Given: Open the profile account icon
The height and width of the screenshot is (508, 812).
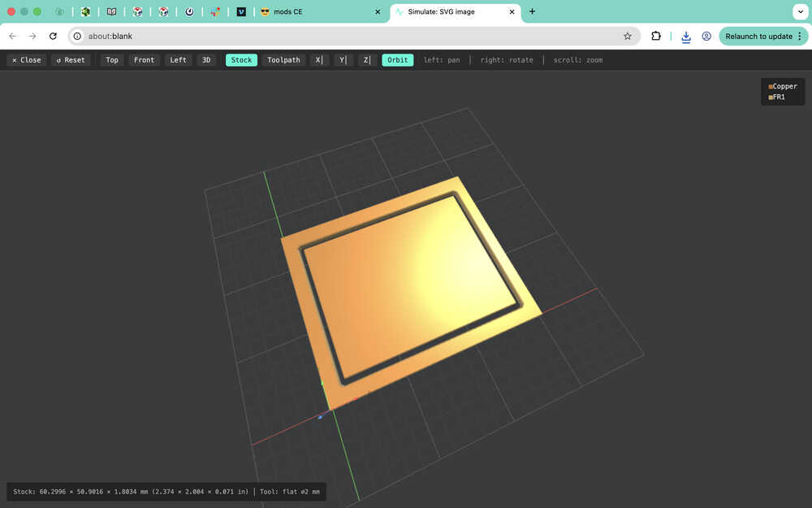Looking at the screenshot, I should (706, 37).
